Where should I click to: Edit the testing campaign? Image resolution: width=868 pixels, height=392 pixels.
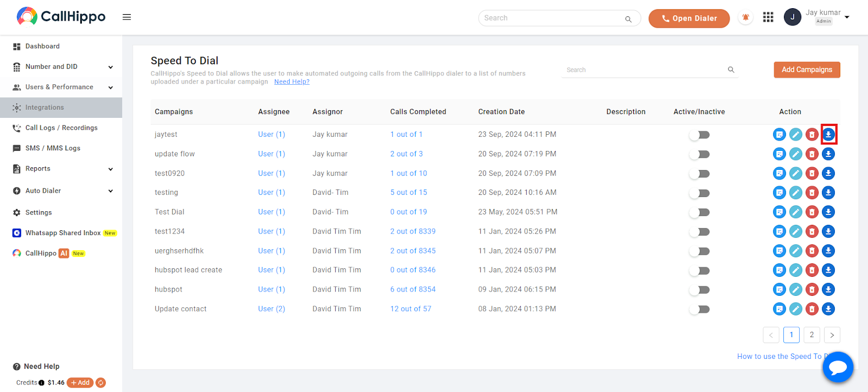pos(796,192)
